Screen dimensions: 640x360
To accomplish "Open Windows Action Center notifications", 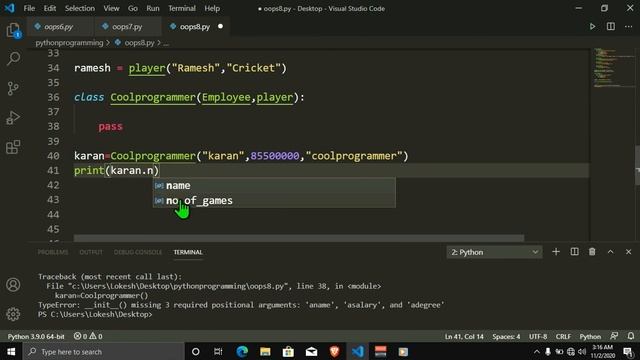I will pyautogui.click(x=629, y=351).
